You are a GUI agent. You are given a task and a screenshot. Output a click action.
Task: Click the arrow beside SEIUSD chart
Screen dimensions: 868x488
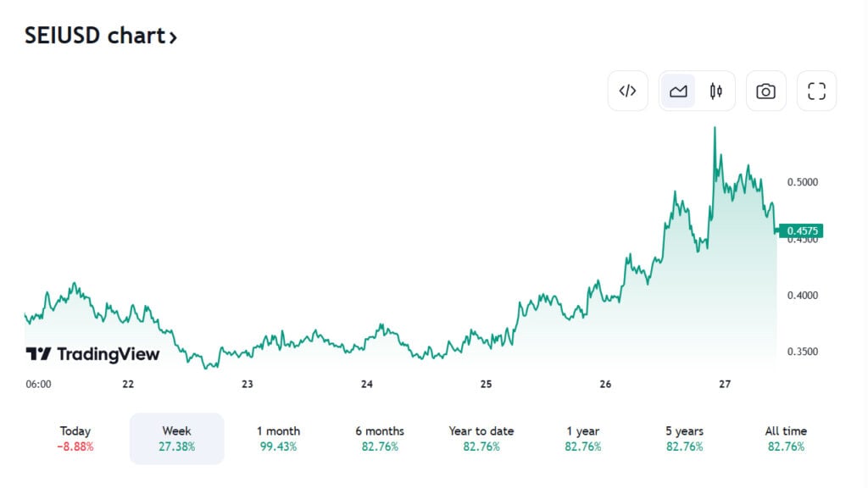coord(173,37)
